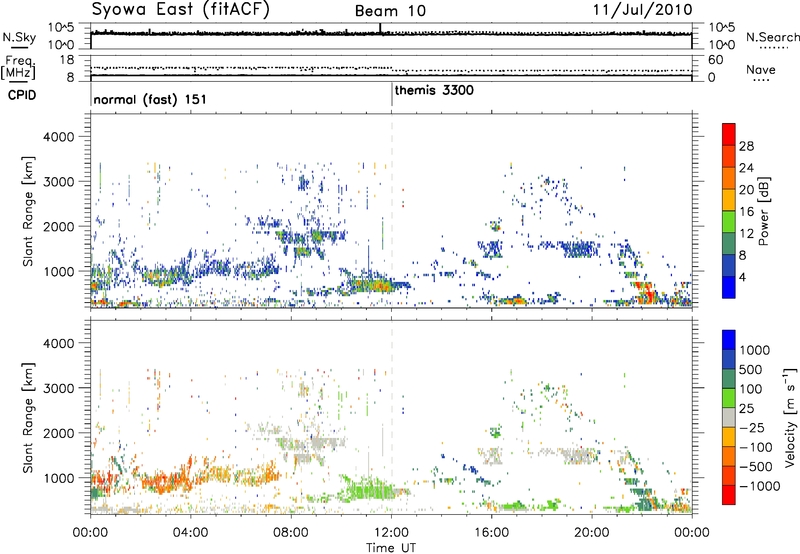Select the 'Velocity [m s-1]' color bar title
The height and width of the screenshot is (554, 800).
790,417
